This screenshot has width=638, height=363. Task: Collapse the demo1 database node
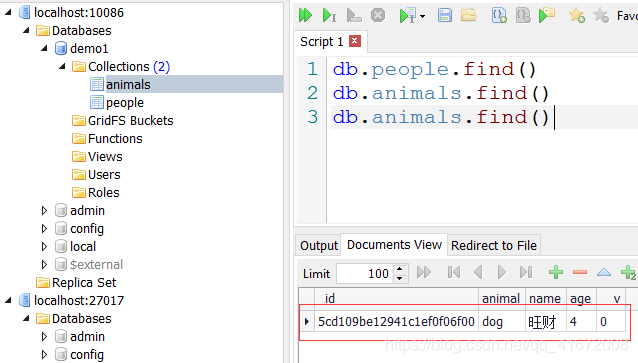(44, 48)
